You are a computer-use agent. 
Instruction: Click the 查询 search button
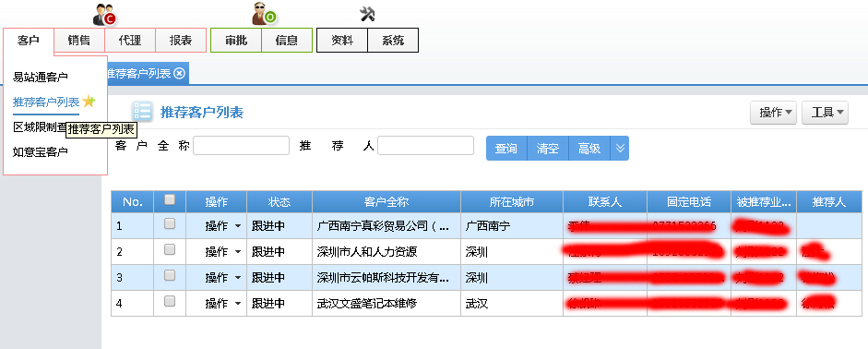pyautogui.click(x=506, y=149)
